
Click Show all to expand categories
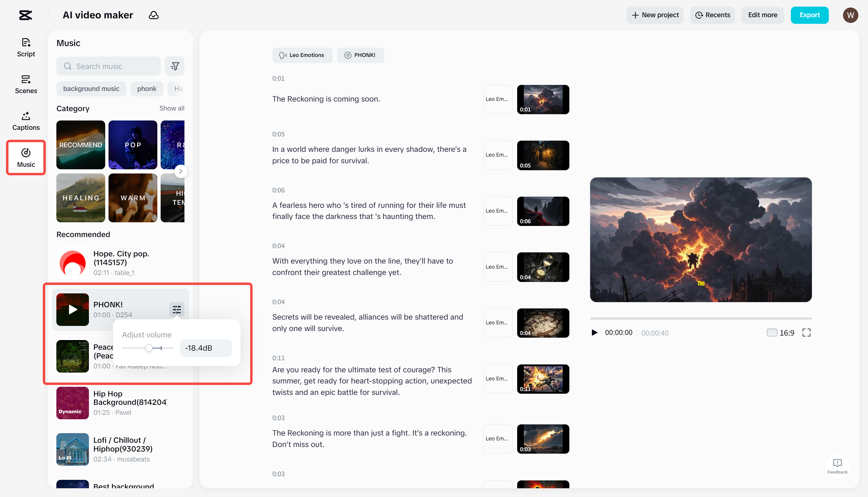(x=171, y=108)
